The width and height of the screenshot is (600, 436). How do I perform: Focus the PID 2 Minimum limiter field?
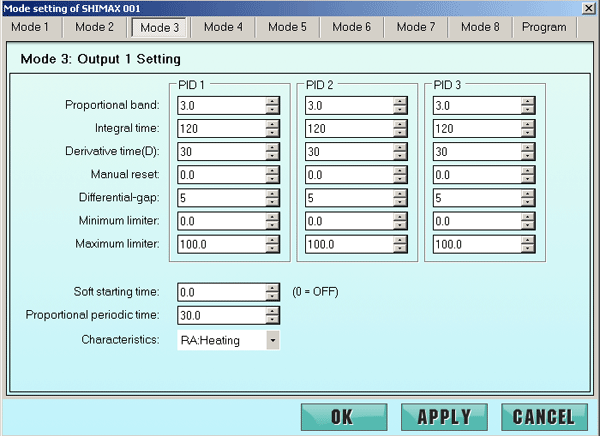click(349, 220)
